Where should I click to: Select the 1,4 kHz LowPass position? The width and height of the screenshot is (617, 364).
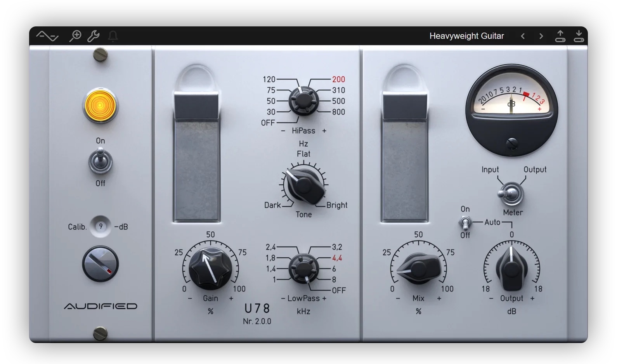270,269
